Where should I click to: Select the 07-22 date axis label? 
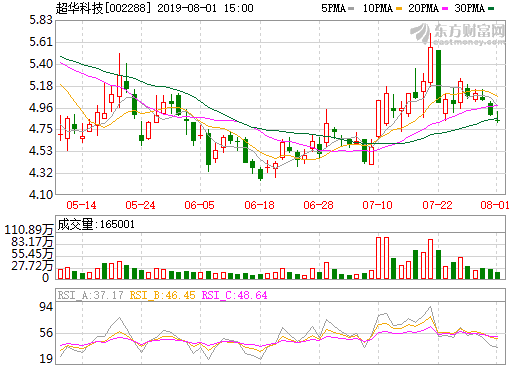pos(437,205)
